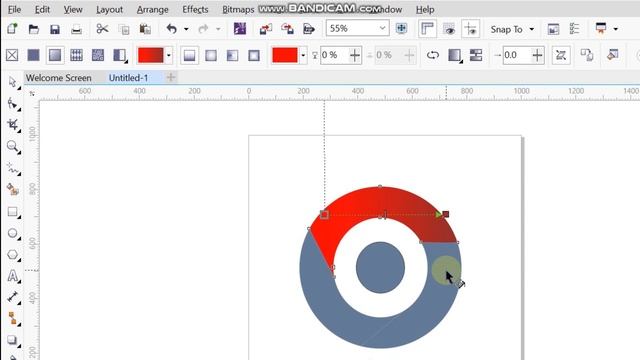Open the node color dropdown arrow
The height and width of the screenshot is (360, 640).
(303, 55)
